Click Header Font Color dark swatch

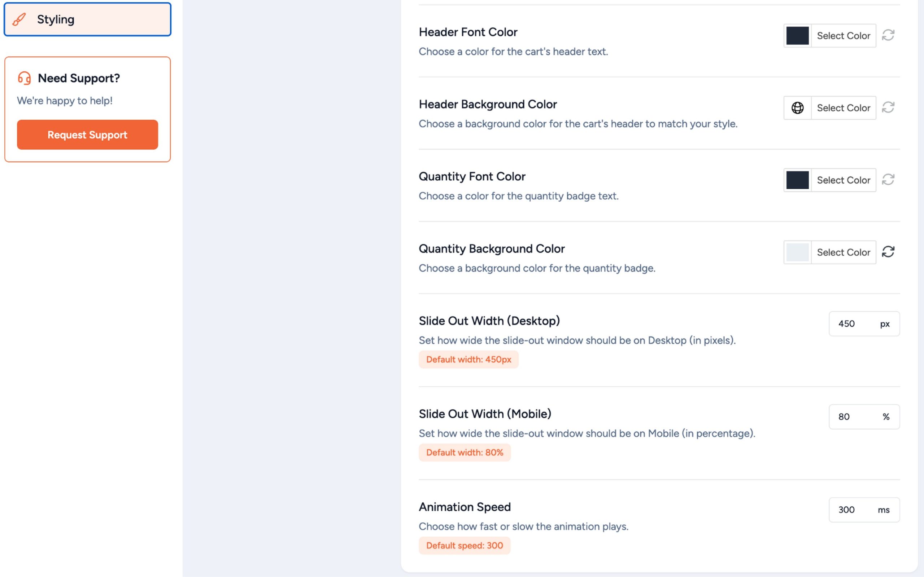coord(797,36)
